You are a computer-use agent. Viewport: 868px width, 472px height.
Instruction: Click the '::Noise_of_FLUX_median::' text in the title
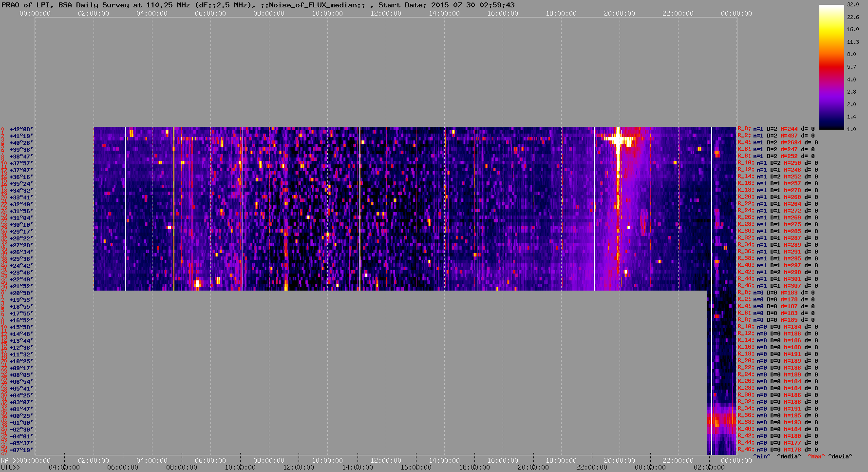317,5
